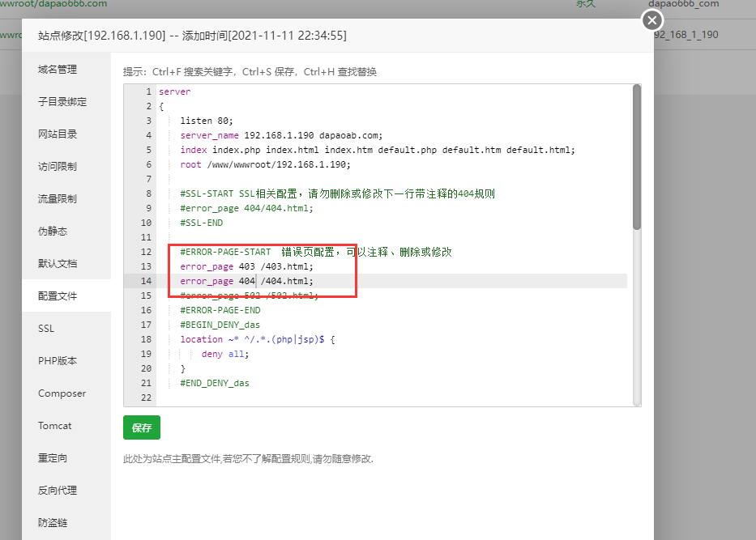Click line number 7 in gutter
Screen dimensions: 756x540
click(x=148, y=179)
